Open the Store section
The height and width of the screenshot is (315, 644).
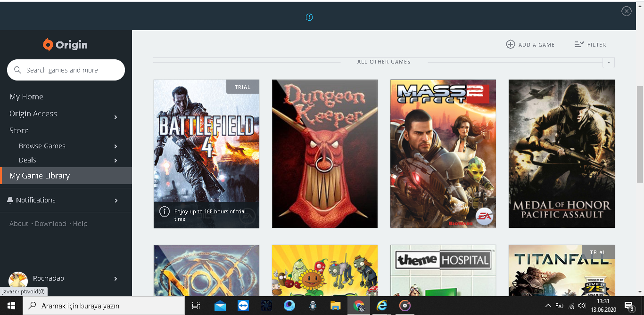coord(19,130)
